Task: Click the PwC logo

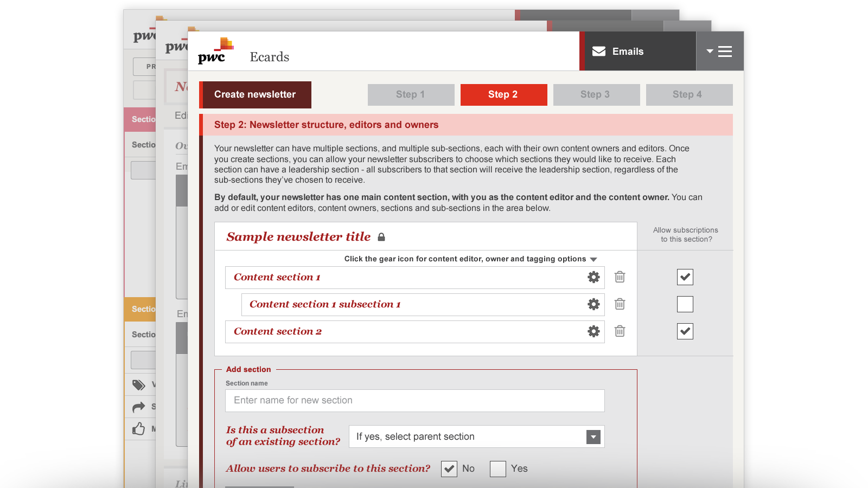Action: tap(215, 51)
